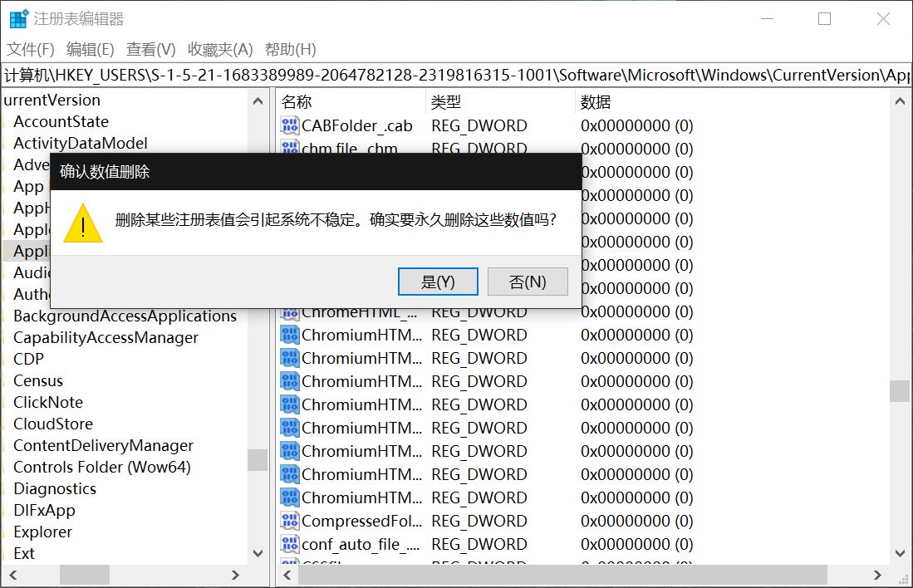Select the Controls Folder (Wow64) key
Image resolution: width=913 pixels, height=588 pixels.
point(102,468)
